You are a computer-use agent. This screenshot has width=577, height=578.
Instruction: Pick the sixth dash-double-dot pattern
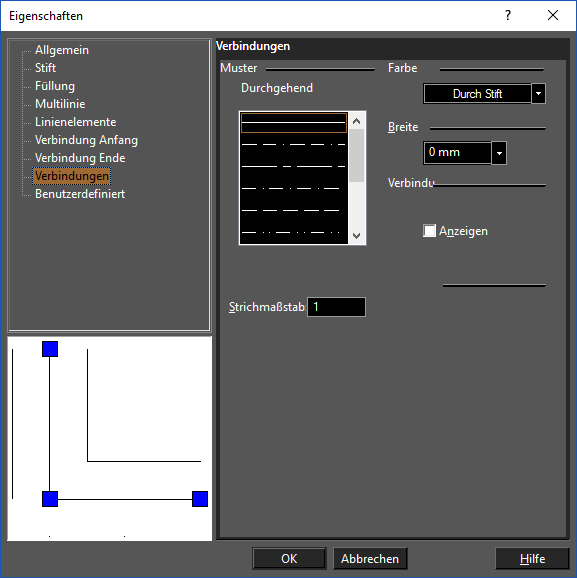[x=293, y=233]
